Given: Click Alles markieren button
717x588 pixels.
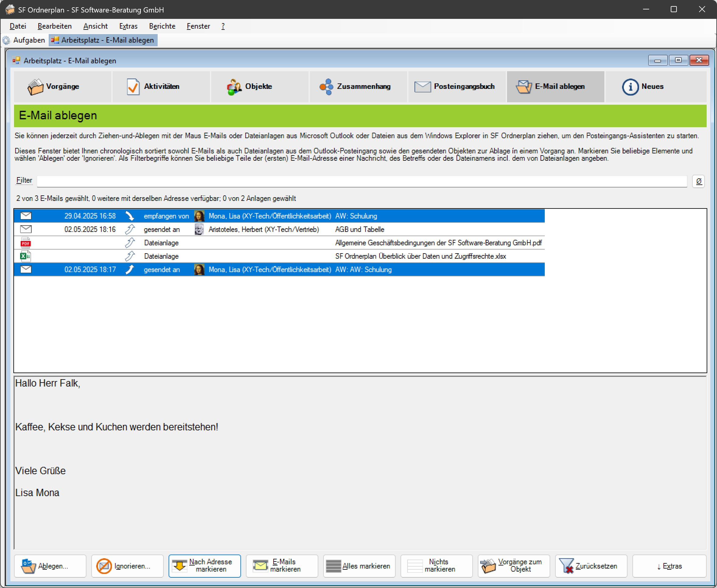Looking at the screenshot, I should click(x=359, y=566).
